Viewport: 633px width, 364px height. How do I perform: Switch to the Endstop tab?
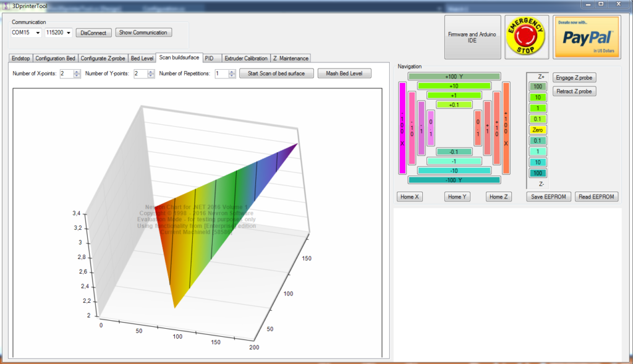point(20,58)
